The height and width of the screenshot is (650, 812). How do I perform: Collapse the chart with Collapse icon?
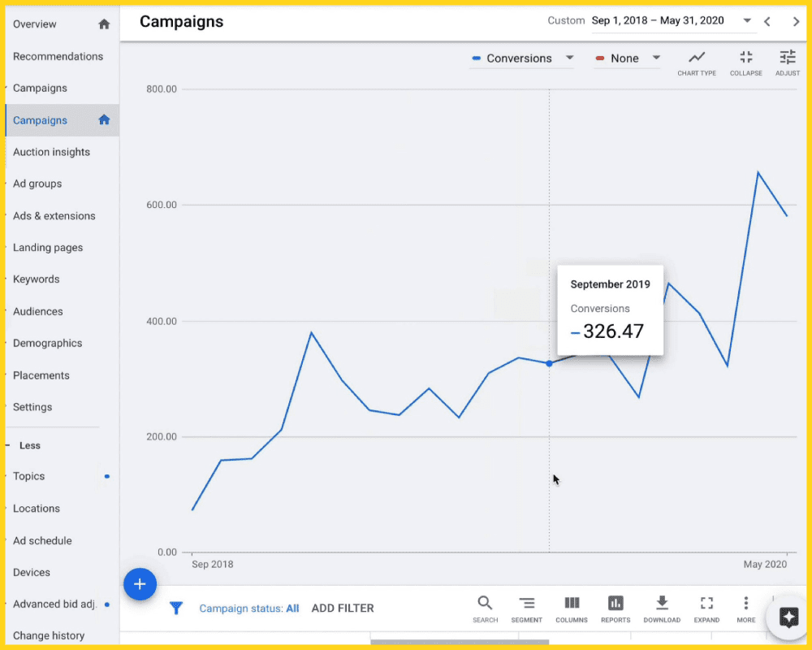coord(745,63)
